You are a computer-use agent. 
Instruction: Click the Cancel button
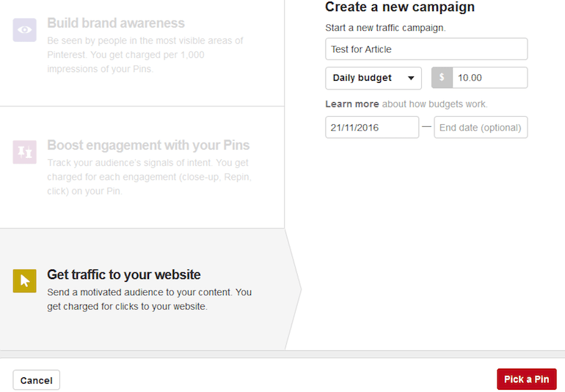(37, 380)
